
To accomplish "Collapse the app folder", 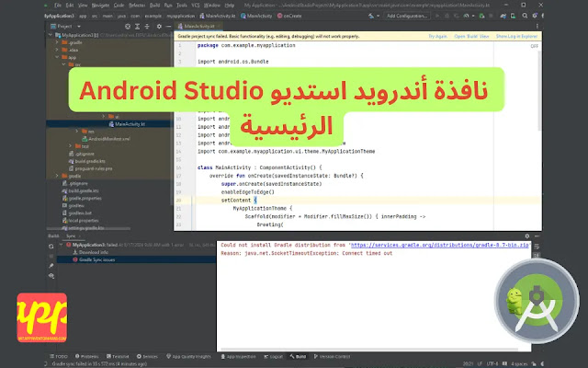I will (x=57, y=57).
